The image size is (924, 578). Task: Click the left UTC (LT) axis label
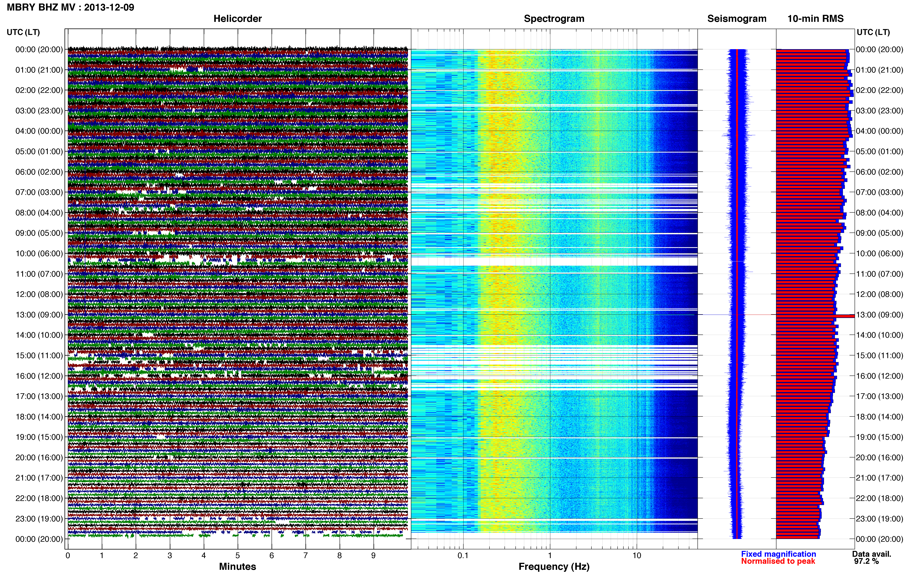pyautogui.click(x=23, y=32)
